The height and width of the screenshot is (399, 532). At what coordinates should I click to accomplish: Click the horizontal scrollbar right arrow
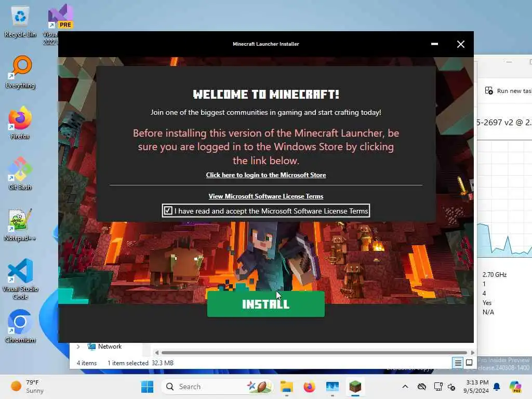[472, 353]
